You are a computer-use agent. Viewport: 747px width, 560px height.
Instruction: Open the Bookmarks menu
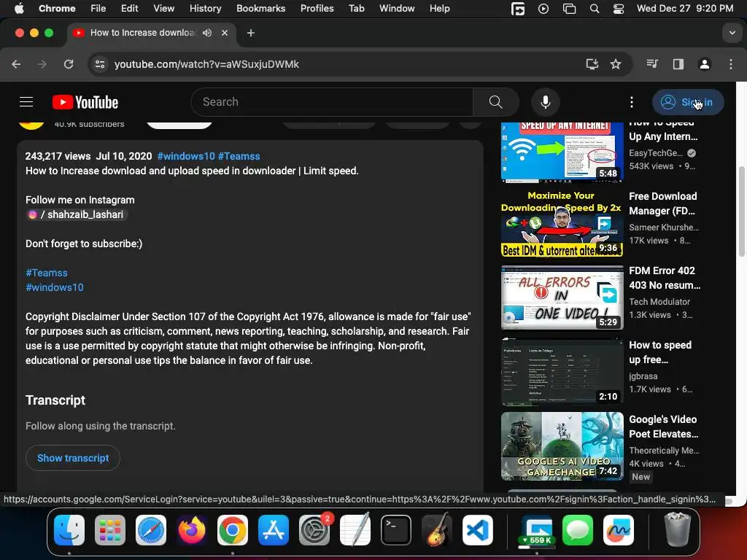[x=261, y=8]
